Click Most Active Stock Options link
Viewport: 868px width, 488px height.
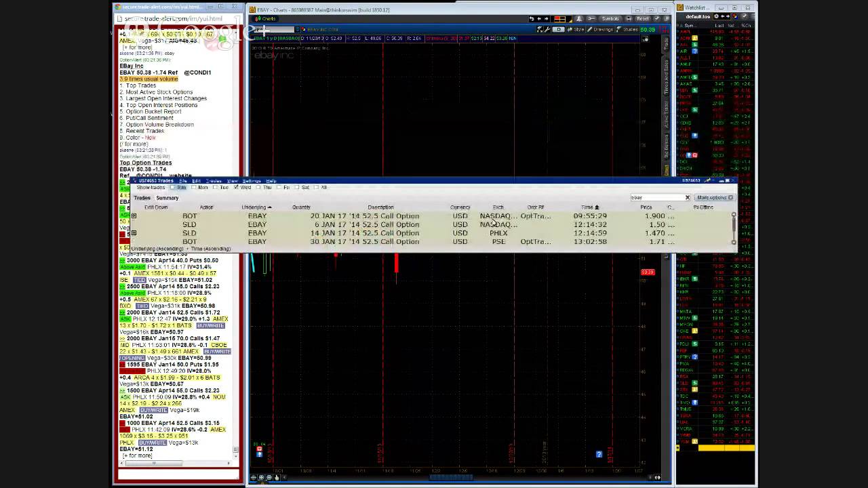pyautogui.click(x=159, y=92)
